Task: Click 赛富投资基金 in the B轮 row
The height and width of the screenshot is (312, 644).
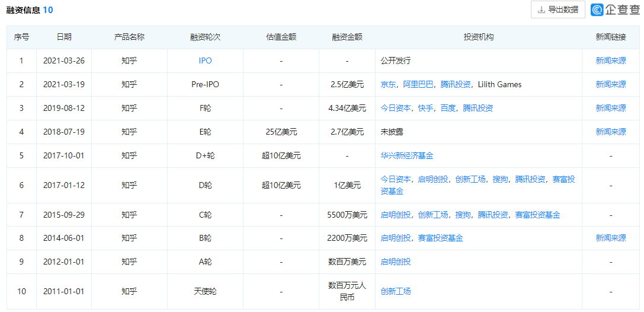Action: click(x=441, y=238)
